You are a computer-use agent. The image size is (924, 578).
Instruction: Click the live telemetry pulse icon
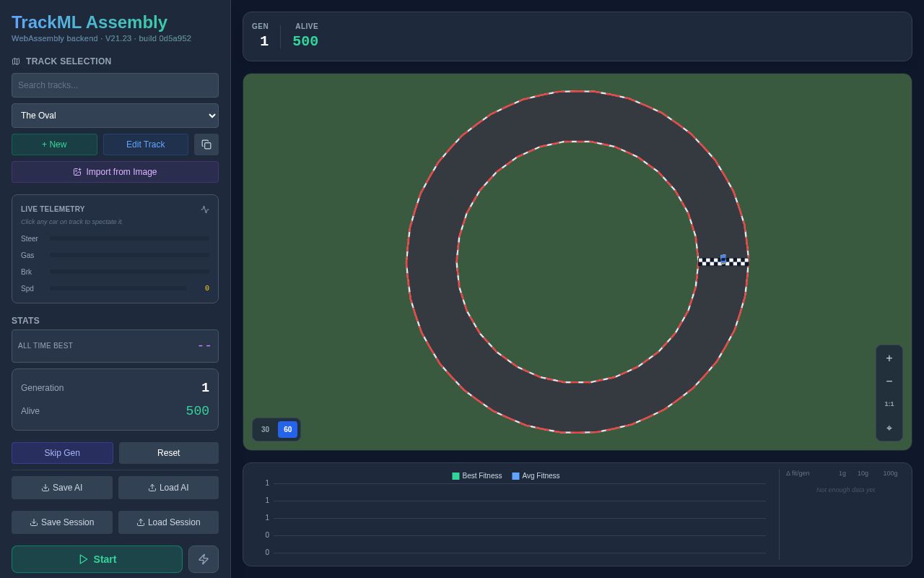point(205,210)
